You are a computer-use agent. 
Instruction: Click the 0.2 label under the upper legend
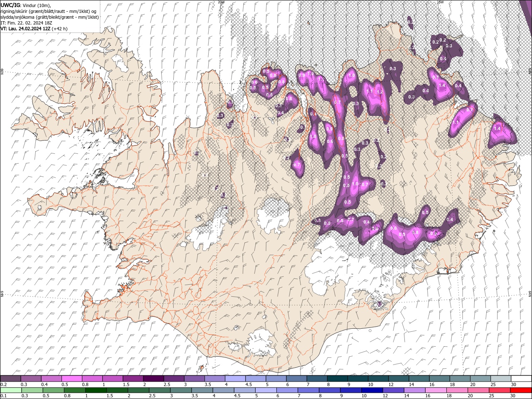coord(3,384)
